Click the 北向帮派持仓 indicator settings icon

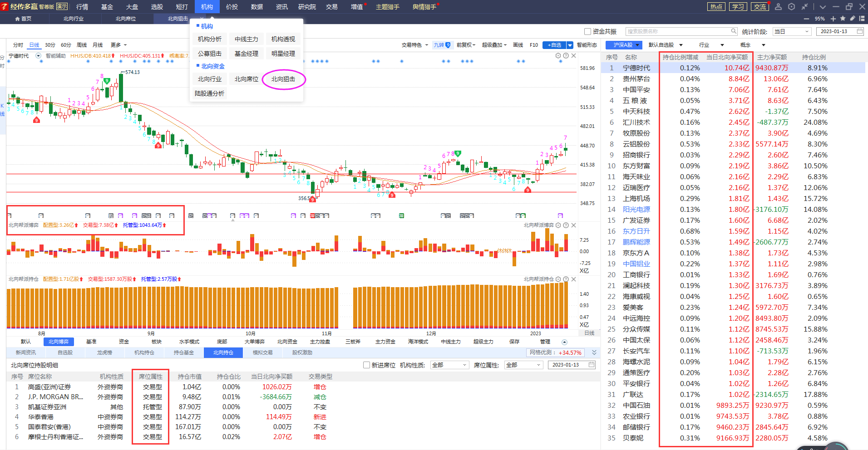558,279
